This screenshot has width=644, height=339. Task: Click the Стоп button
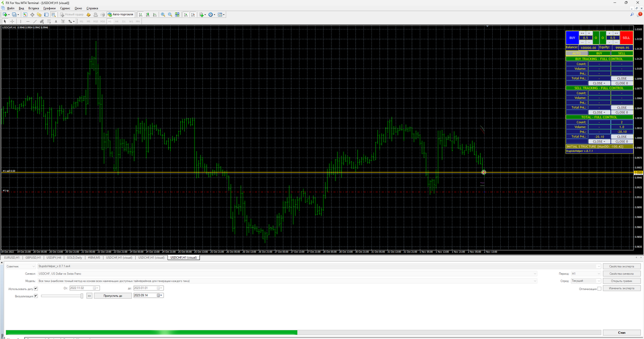coord(622,333)
